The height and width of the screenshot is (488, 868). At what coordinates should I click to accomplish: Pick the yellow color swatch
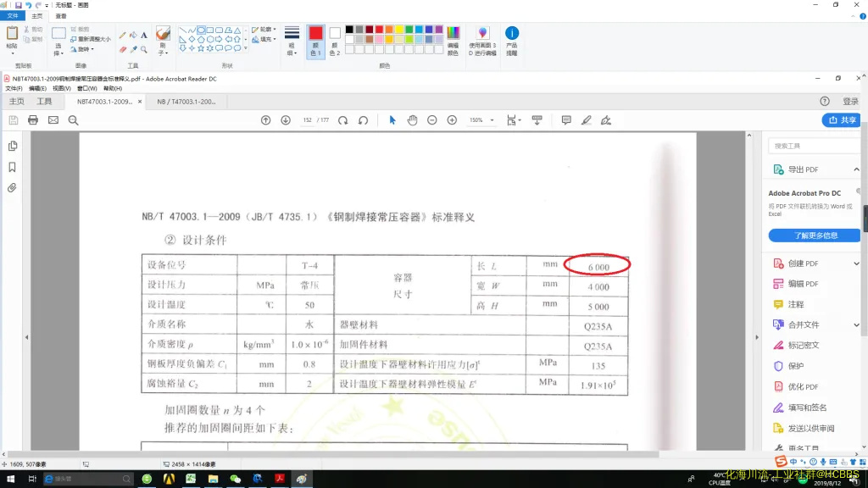coord(399,30)
